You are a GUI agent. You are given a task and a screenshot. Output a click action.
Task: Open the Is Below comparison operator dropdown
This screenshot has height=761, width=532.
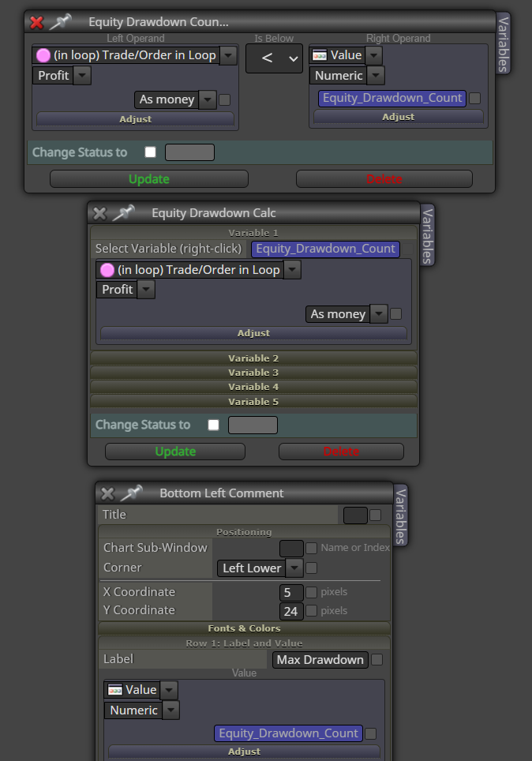274,58
